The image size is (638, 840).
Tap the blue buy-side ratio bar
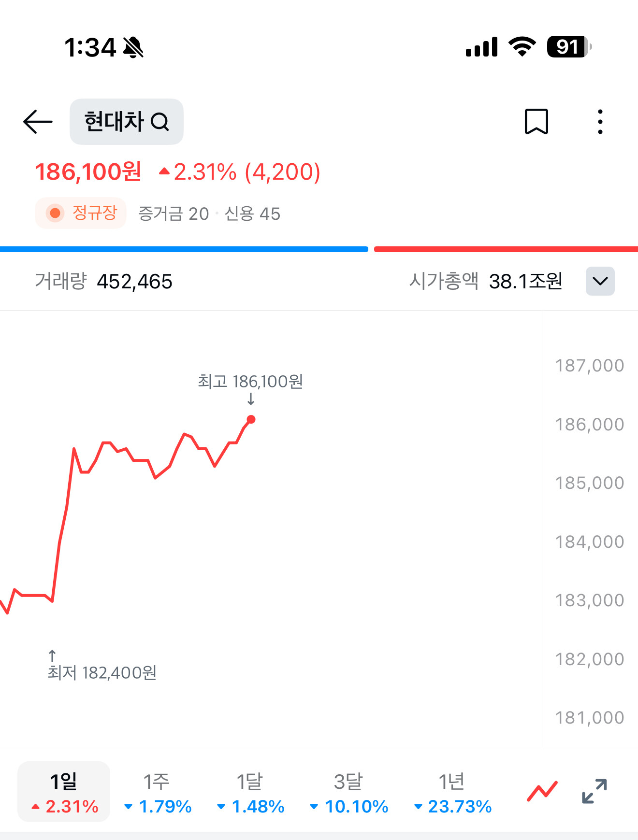[184, 249]
